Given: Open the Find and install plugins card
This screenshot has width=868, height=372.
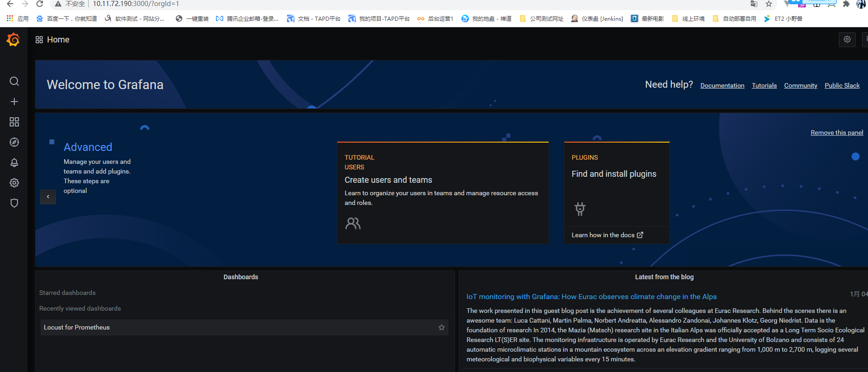Looking at the screenshot, I should [617, 193].
